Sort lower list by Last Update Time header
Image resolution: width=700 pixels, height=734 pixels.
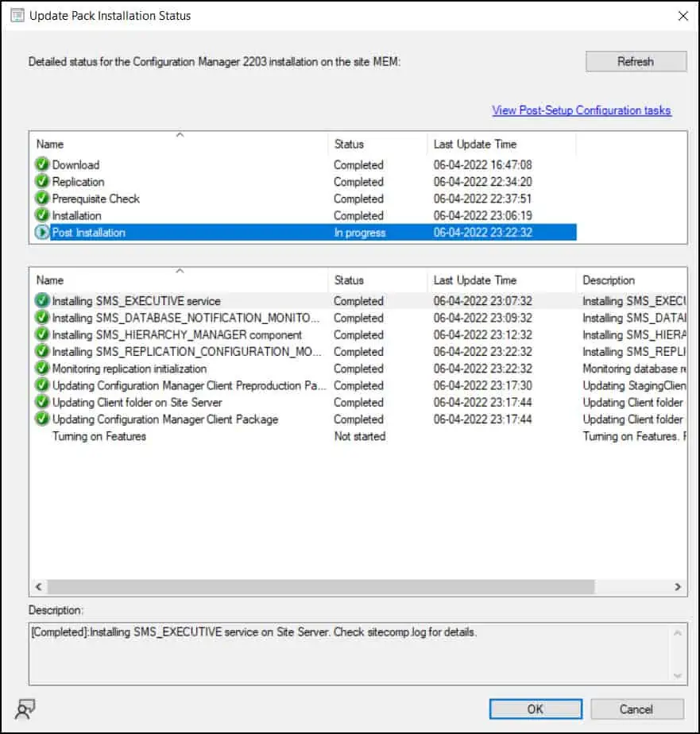[501, 280]
